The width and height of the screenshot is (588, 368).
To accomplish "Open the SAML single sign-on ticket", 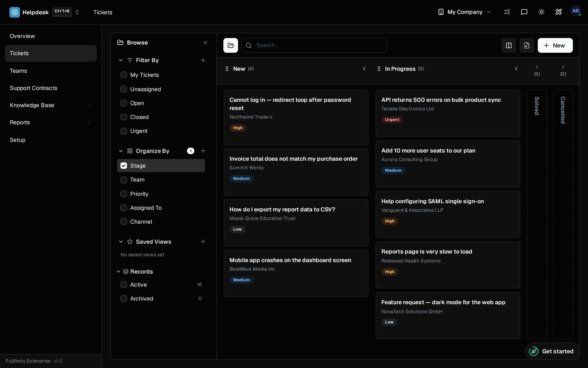I will click(448, 214).
